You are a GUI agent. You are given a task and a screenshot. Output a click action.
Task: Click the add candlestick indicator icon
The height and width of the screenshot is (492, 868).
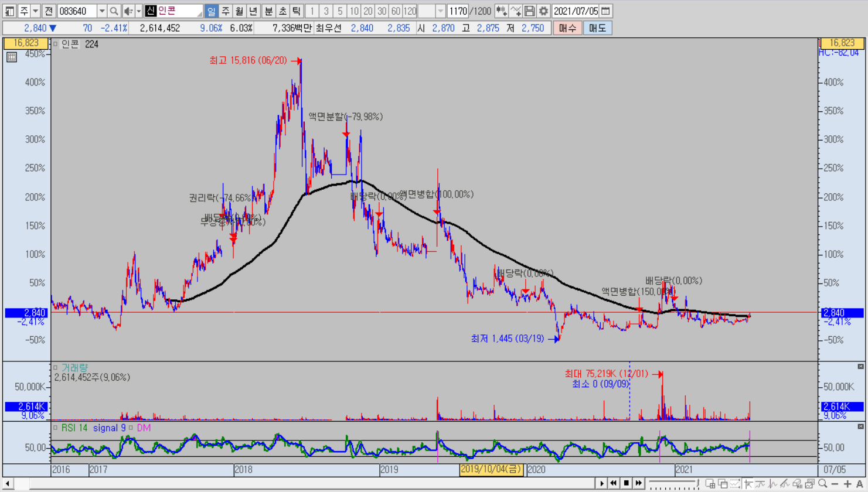501,11
